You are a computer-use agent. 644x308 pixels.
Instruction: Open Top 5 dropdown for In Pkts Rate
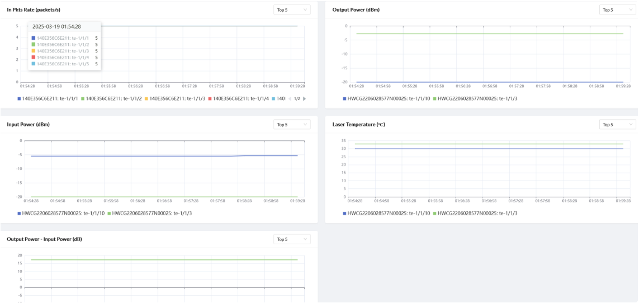(x=292, y=10)
